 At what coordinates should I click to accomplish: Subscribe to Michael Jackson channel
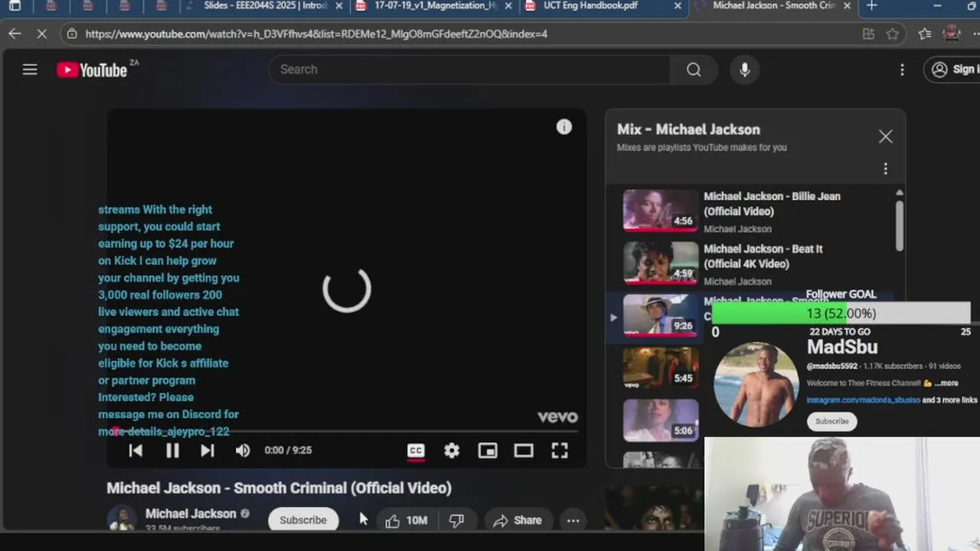pyautogui.click(x=303, y=520)
